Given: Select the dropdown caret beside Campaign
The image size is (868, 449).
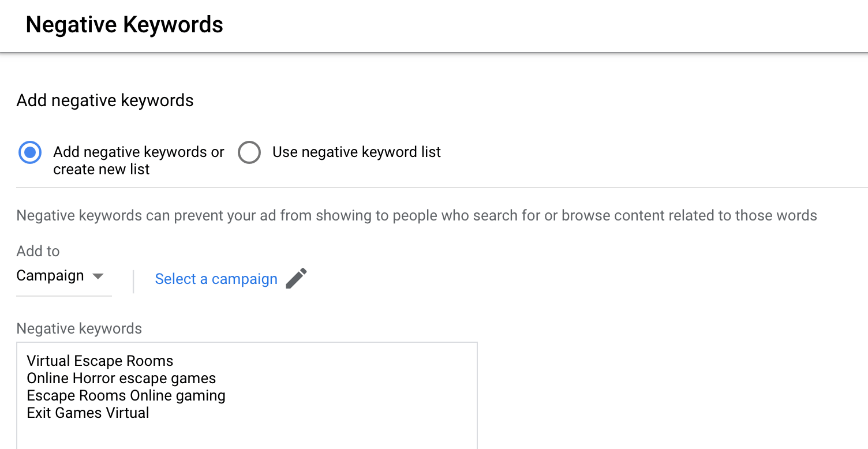Looking at the screenshot, I should [x=98, y=276].
